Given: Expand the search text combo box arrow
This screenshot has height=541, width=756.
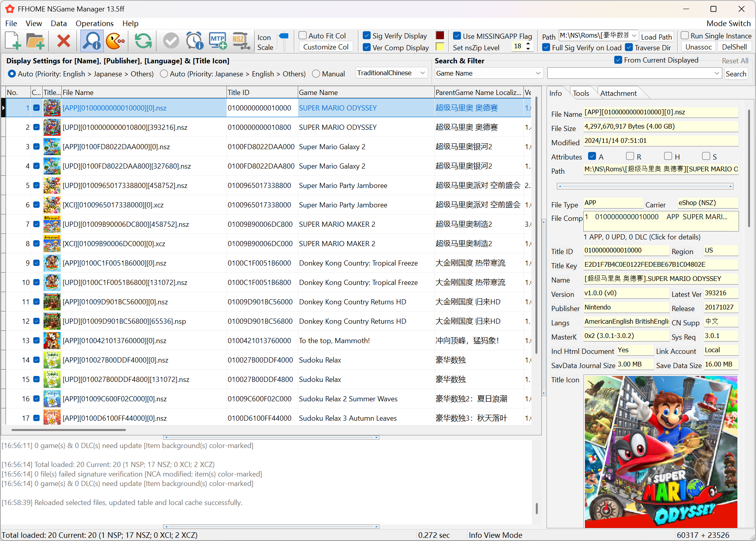Looking at the screenshot, I should tap(717, 74).
